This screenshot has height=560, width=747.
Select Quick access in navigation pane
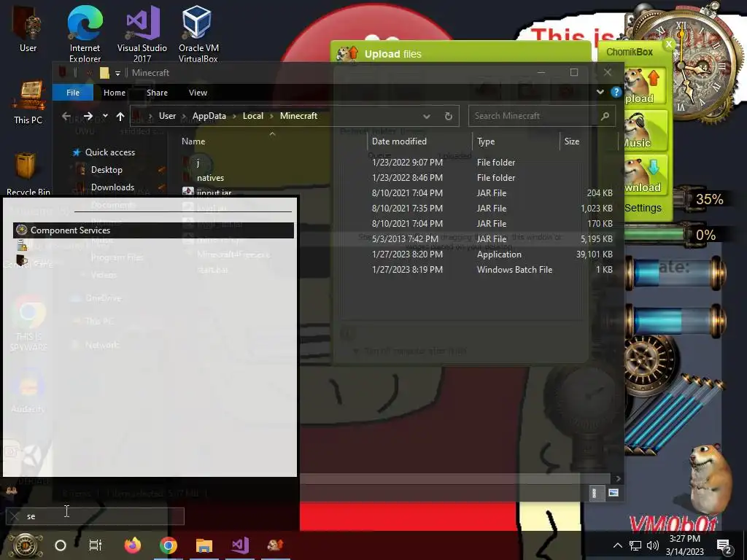tap(109, 152)
